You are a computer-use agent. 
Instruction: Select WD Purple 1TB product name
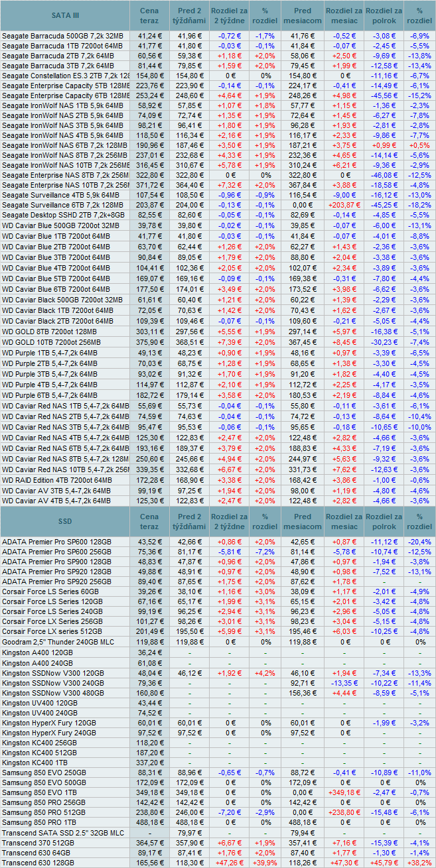point(50,353)
